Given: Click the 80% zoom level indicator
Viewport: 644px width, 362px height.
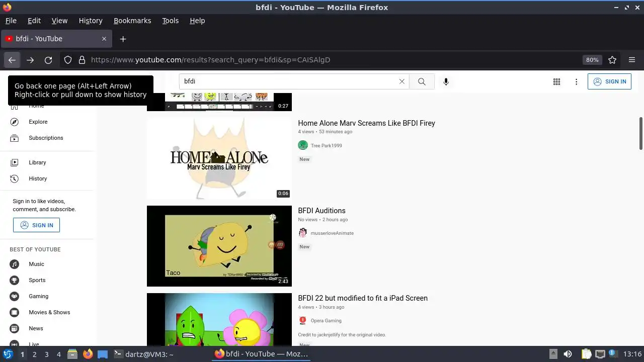Looking at the screenshot, I should point(592,60).
